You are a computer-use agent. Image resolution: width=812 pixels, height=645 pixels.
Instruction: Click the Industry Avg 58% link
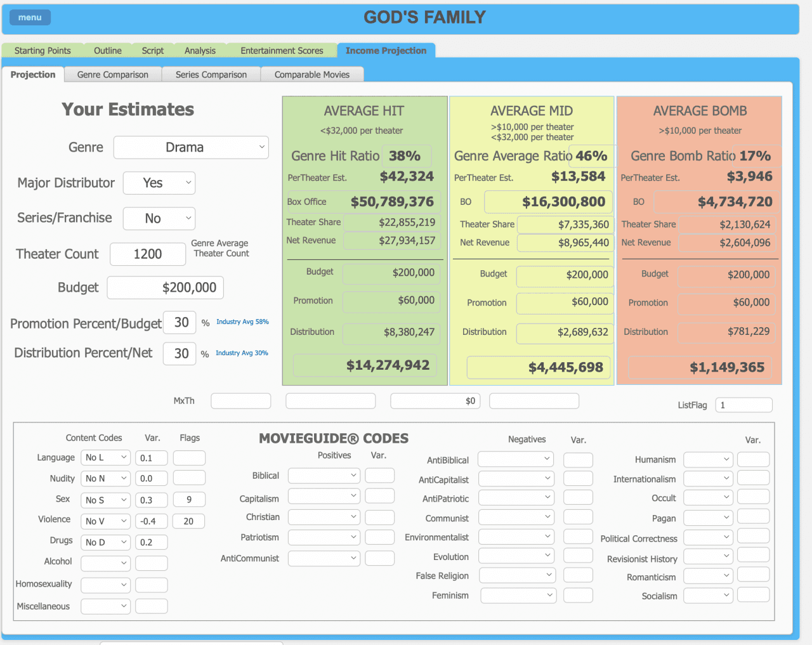coord(242,322)
